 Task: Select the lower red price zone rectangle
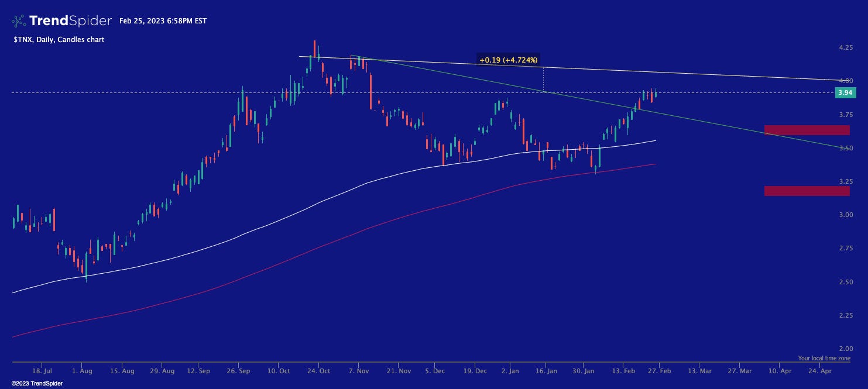(807, 191)
